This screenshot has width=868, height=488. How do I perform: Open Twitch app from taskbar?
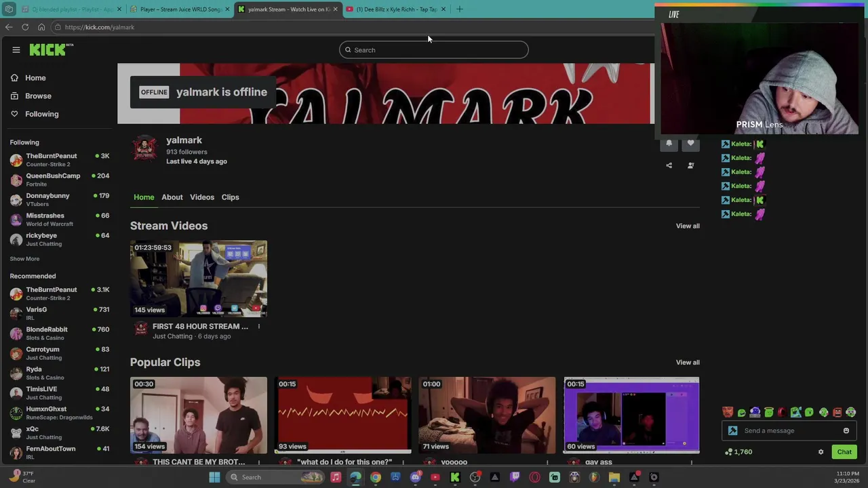coord(515,477)
